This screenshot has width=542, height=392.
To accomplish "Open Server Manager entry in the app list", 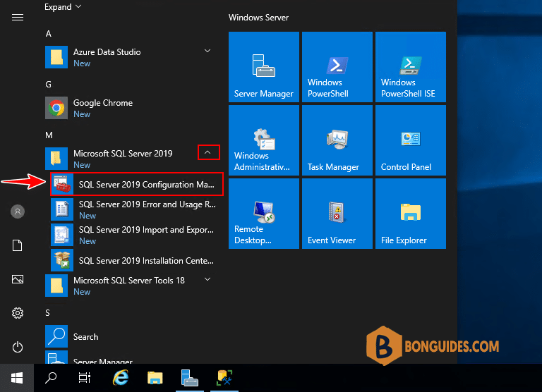I will pyautogui.click(x=133, y=358).
